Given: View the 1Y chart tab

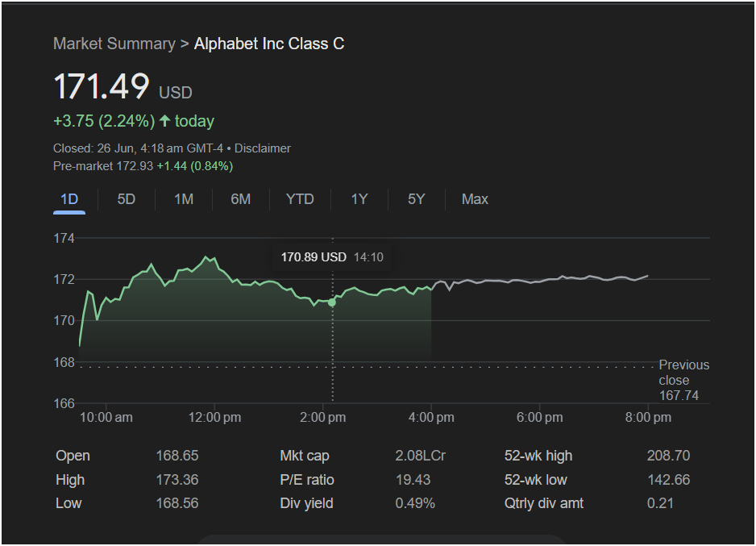Looking at the screenshot, I should (359, 199).
